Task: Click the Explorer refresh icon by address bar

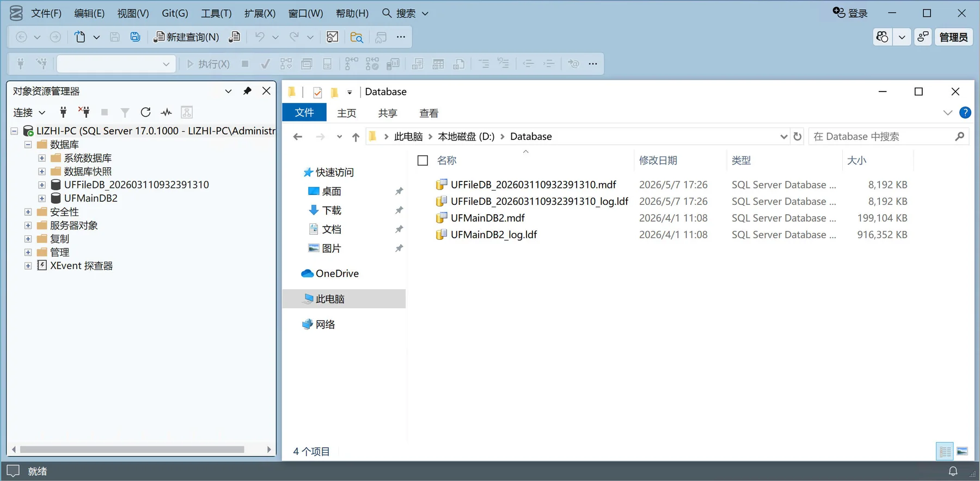Action: click(x=798, y=137)
